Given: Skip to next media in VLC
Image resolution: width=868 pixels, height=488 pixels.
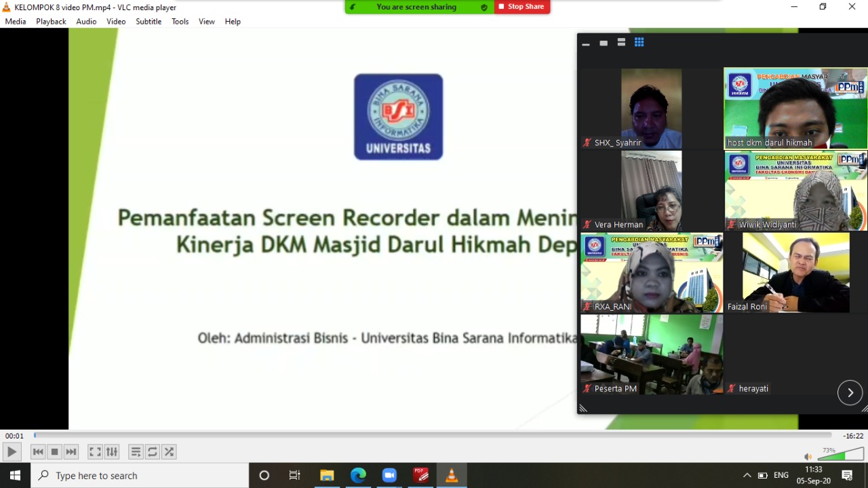Looking at the screenshot, I should 71,452.
